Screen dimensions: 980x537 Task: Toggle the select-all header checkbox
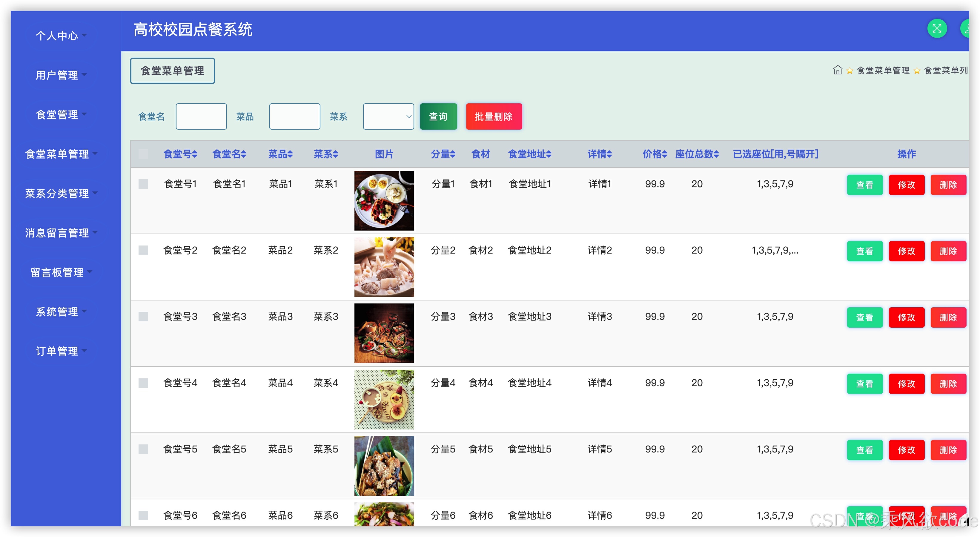click(143, 154)
